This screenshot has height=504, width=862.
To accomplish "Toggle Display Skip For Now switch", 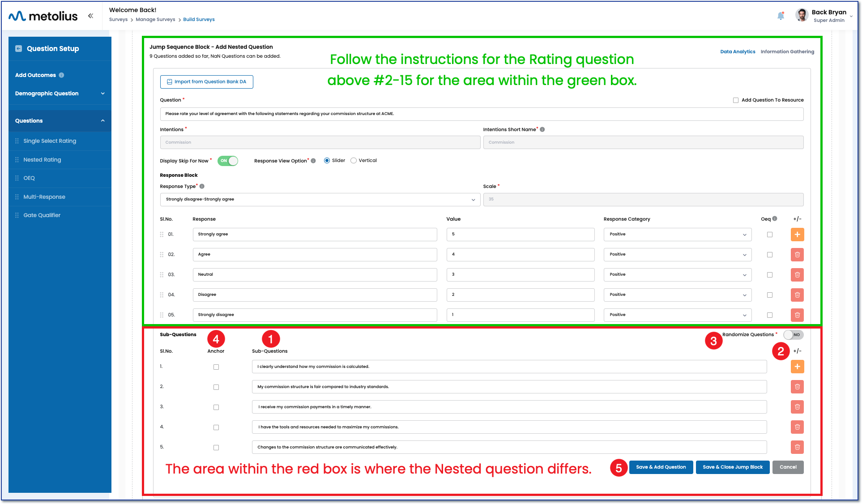I will [228, 161].
